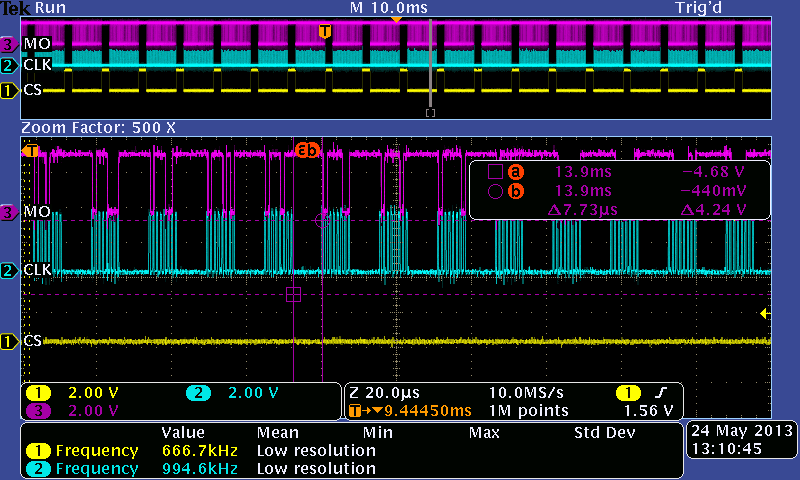The image size is (800, 480).
Task: Click the Z 20.0µs zoom timebase value
Action: [x=385, y=393]
